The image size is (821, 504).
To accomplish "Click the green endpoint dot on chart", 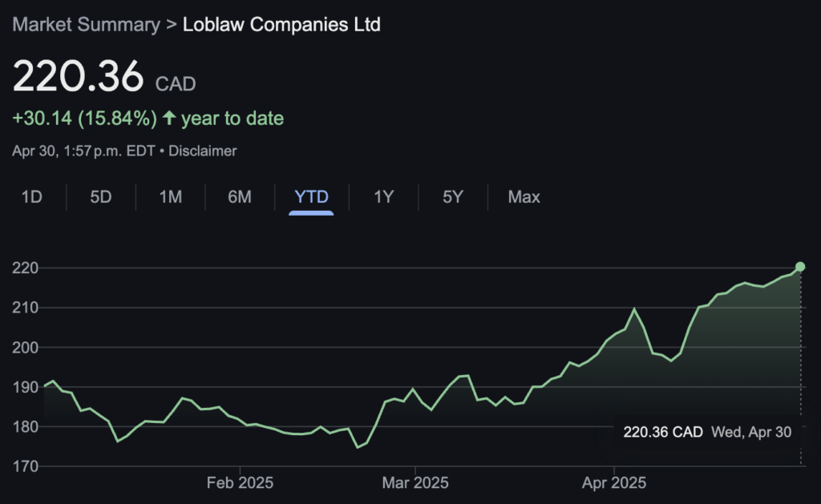I will (800, 267).
